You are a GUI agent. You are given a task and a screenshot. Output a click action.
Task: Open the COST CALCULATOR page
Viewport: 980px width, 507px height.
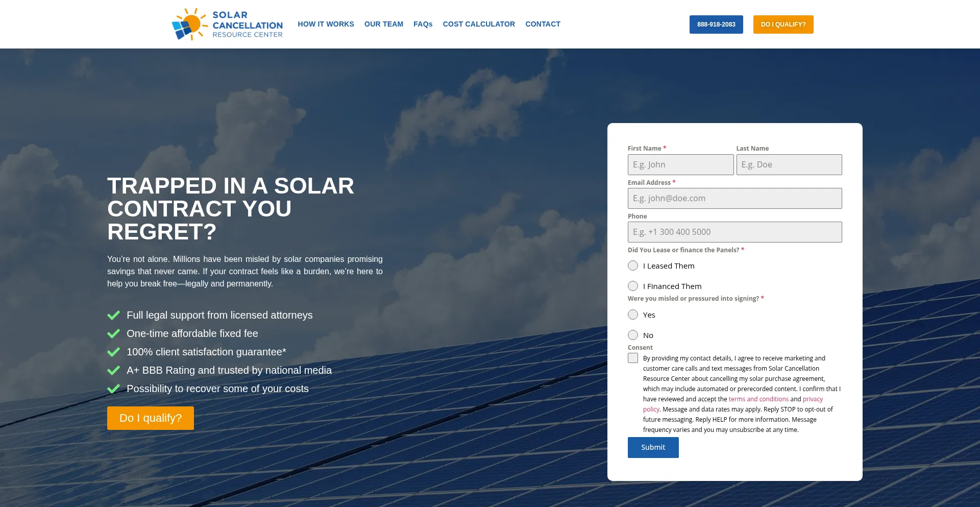(x=479, y=24)
